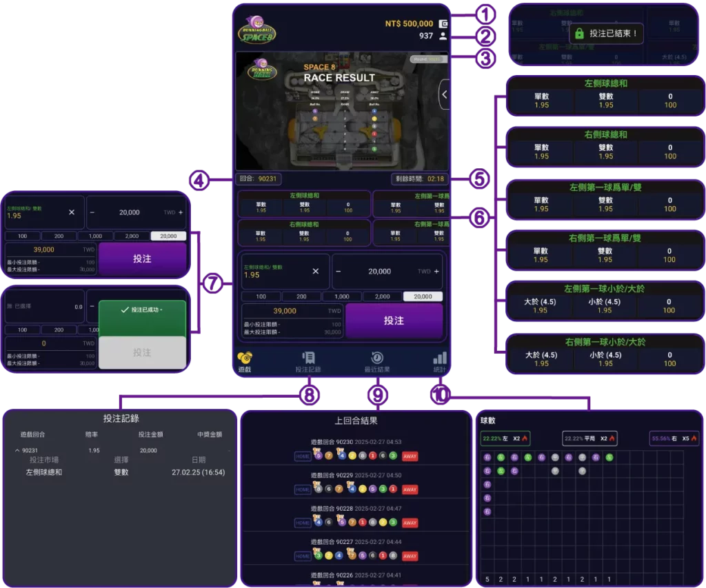The image size is (706, 588).
Task: Click the wallet icon beside NT$ 500,000
Action: 443,23
